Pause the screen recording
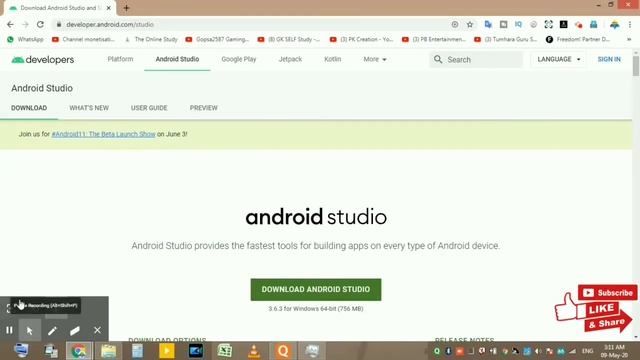The height and width of the screenshot is (360, 640). tap(9, 330)
